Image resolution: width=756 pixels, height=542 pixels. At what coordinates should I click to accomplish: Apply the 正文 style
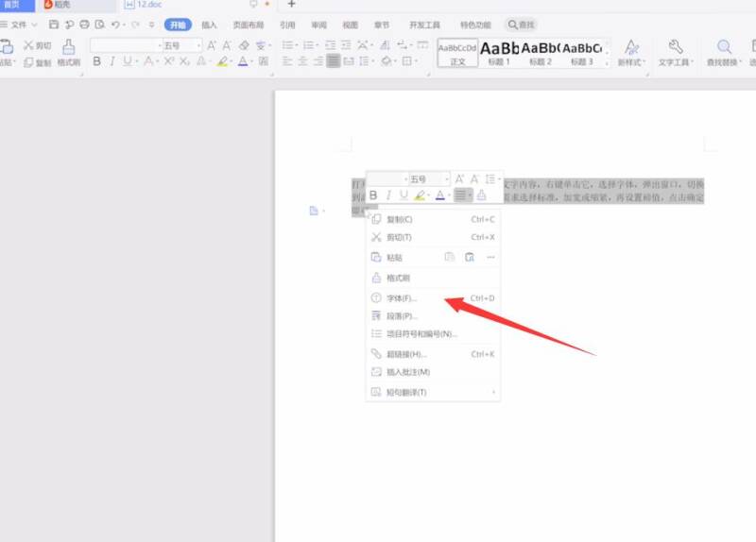[457, 53]
